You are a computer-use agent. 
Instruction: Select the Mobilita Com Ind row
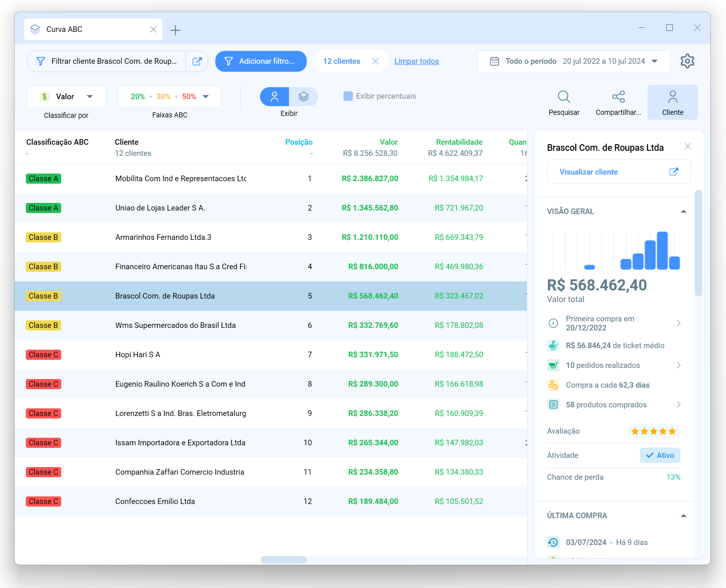[x=271, y=179]
